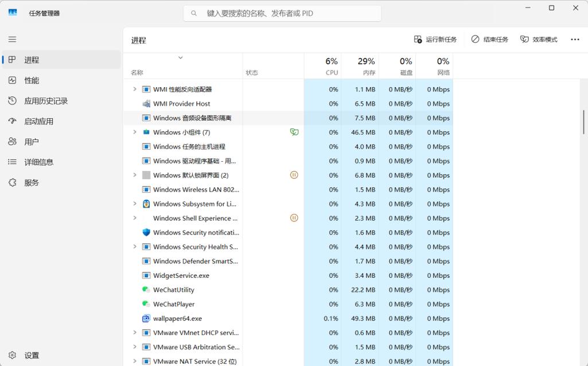Expand VMware VMnet DHCP service row
588x366 pixels.
[135, 333]
